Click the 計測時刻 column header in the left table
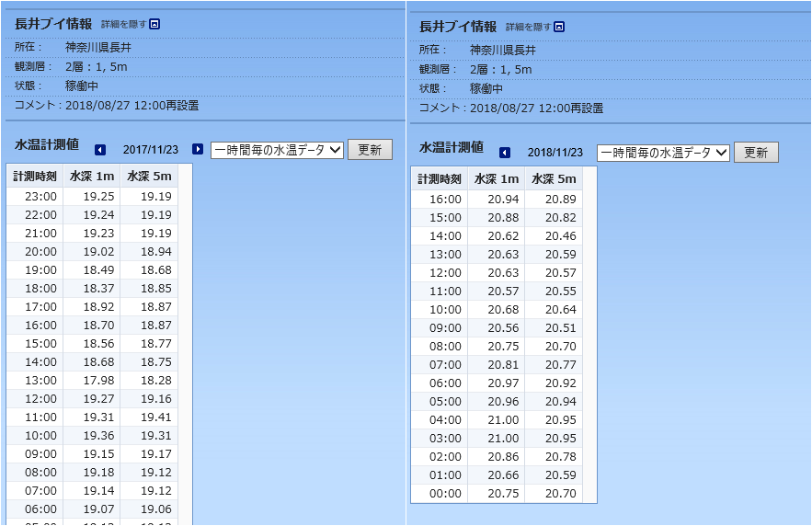The height and width of the screenshot is (526, 812). point(35,177)
